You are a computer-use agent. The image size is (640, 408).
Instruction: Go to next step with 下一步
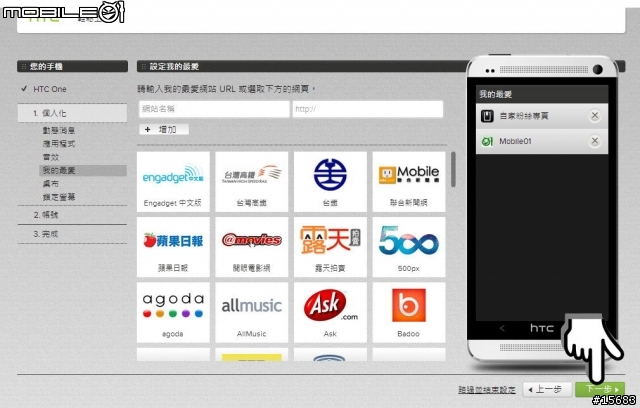click(600, 389)
